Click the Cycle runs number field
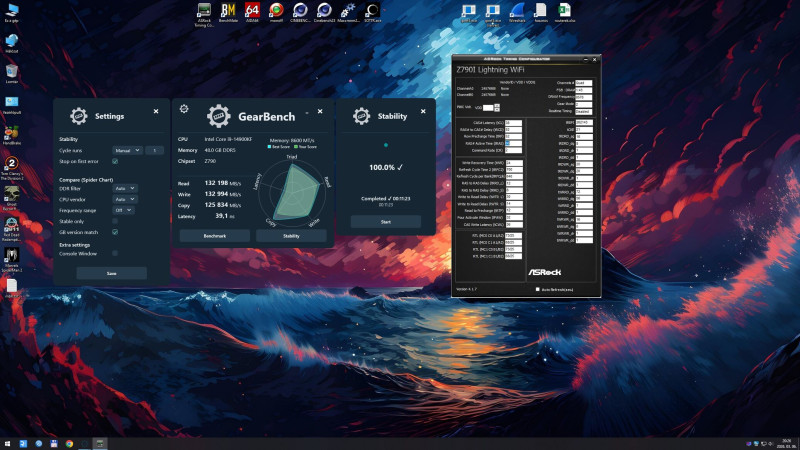The image size is (800, 450). [x=155, y=151]
